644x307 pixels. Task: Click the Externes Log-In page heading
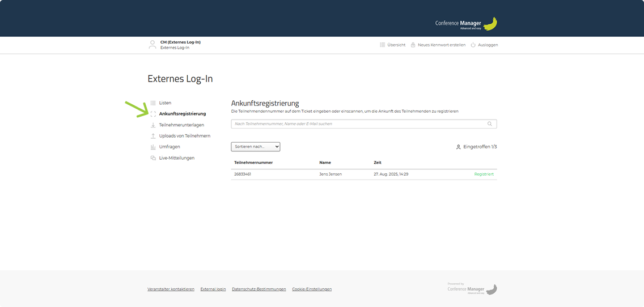pyautogui.click(x=180, y=79)
